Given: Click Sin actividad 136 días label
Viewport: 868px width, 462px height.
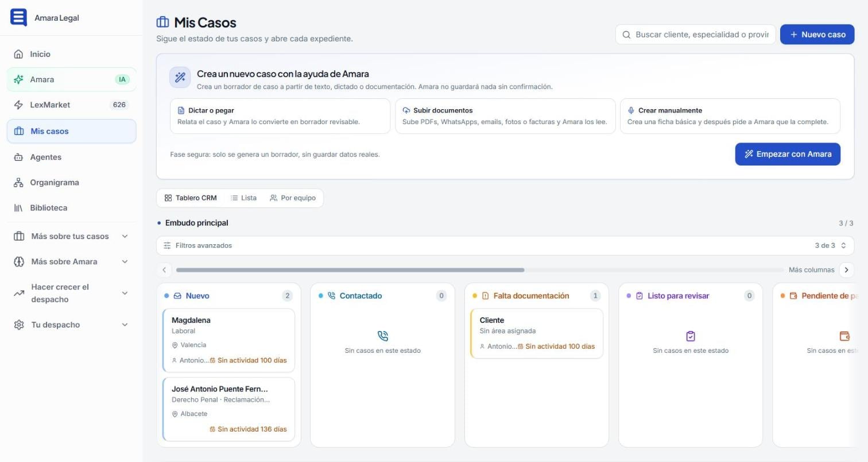Looking at the screenshot, I should 248,429.
